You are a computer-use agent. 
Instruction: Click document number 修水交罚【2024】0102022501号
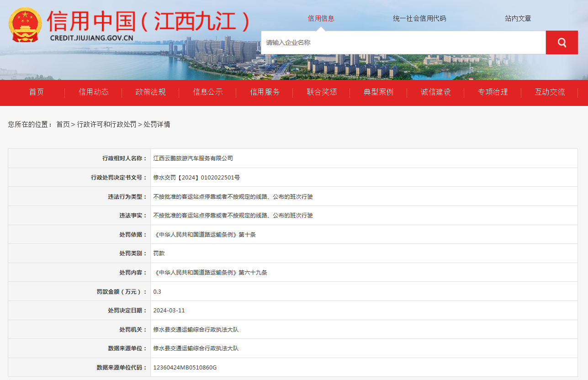click(x=196, y=178)
